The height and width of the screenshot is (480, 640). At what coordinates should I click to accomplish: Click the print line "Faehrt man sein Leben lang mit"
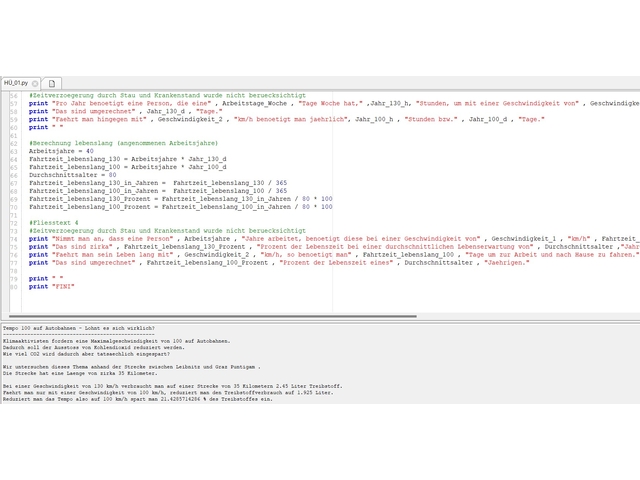tap(334, 255)
